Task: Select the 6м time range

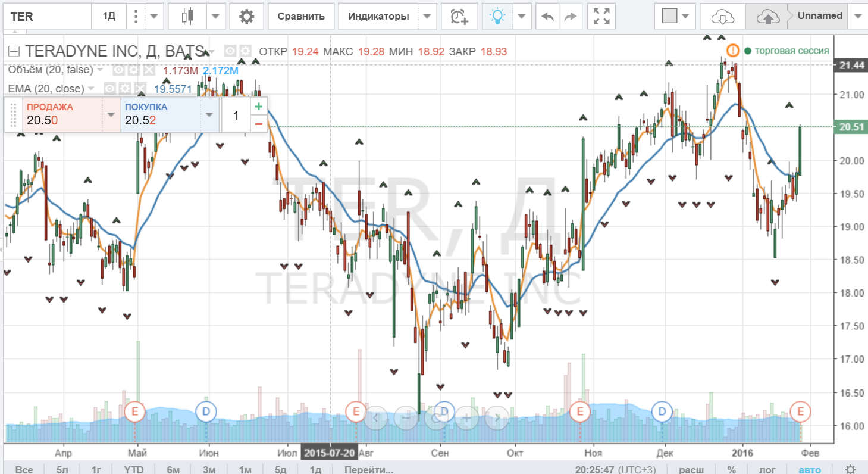Action: [173, 469]
